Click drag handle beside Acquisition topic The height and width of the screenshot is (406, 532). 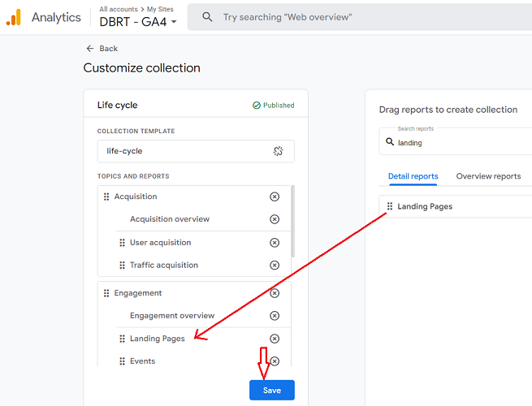[x=106, y=197]
